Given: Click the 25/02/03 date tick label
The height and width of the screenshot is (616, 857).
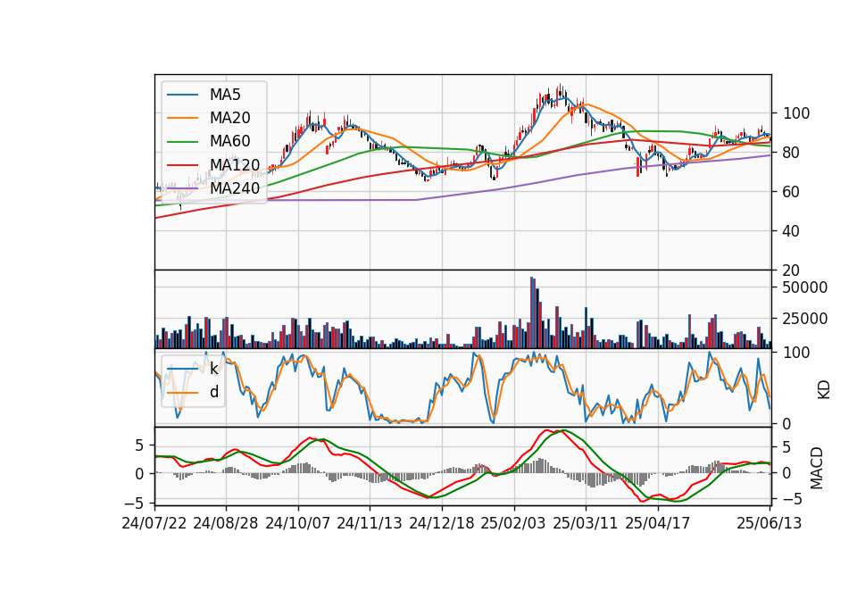Looking at the screenshot, I should 513,523.
